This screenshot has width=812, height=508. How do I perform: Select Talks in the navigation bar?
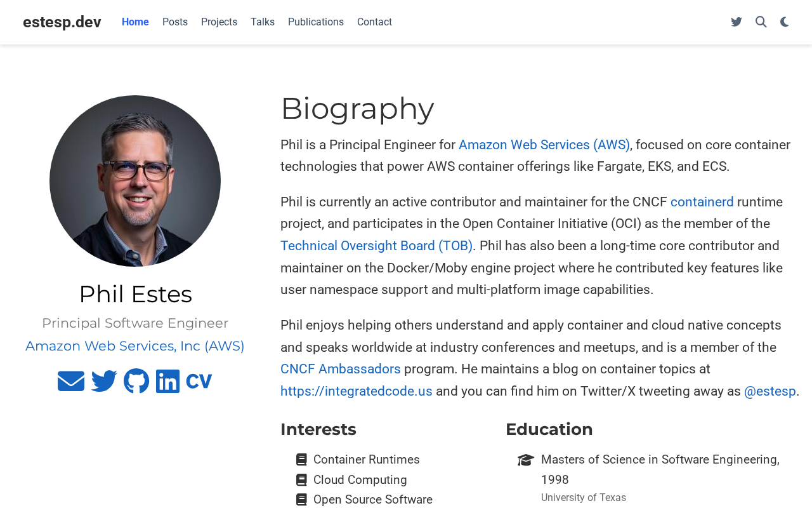(x=263, y=22)
